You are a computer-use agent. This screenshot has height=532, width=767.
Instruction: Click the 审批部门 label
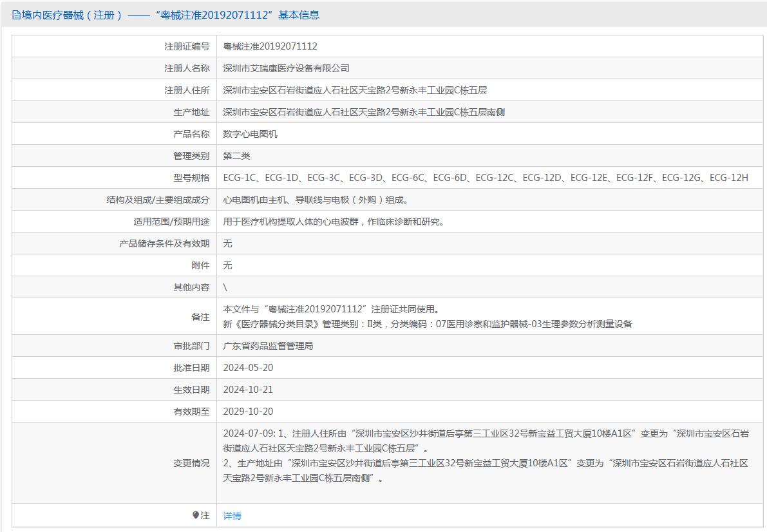tap(191, 346)
